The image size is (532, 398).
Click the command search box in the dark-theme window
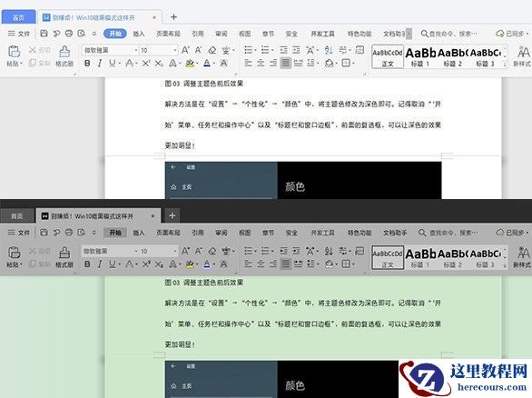point(449,233)
